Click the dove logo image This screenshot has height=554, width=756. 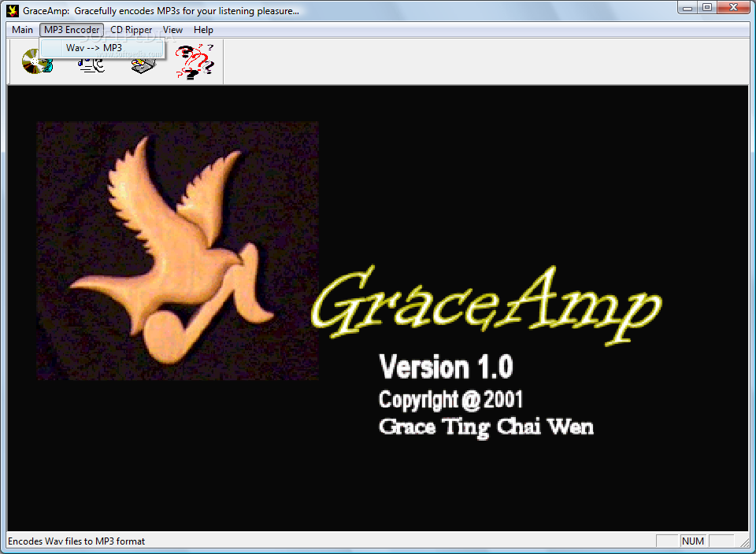pyautogui.click(x=177, y=250)
